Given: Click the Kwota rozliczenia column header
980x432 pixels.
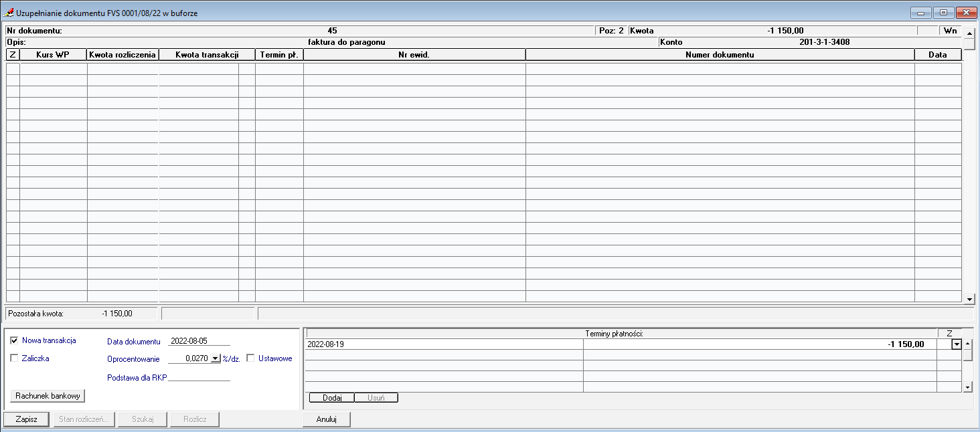Looking at the screenshot, I should pos(123,55).
